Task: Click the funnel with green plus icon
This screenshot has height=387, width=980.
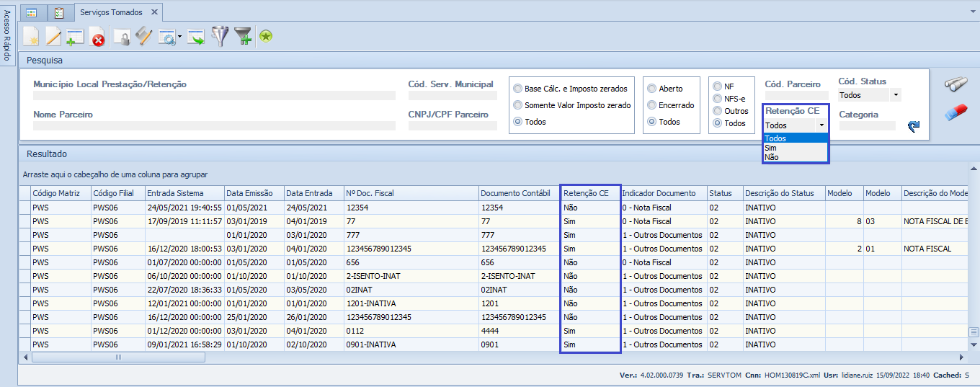Action: tap(244, 36)
